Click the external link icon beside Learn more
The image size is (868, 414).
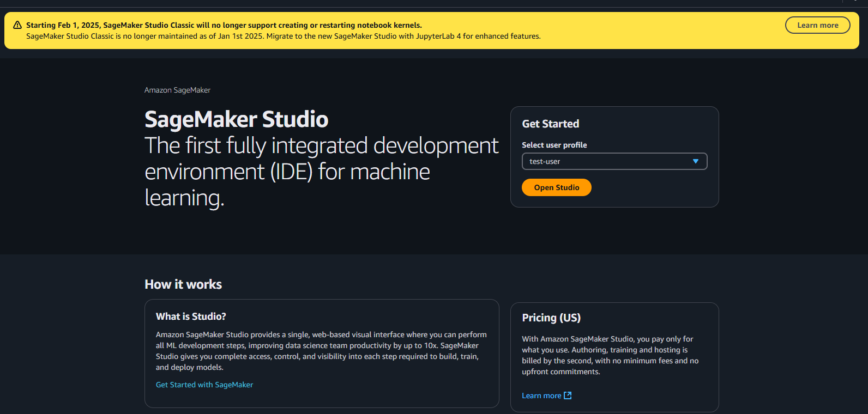(568, 395)
